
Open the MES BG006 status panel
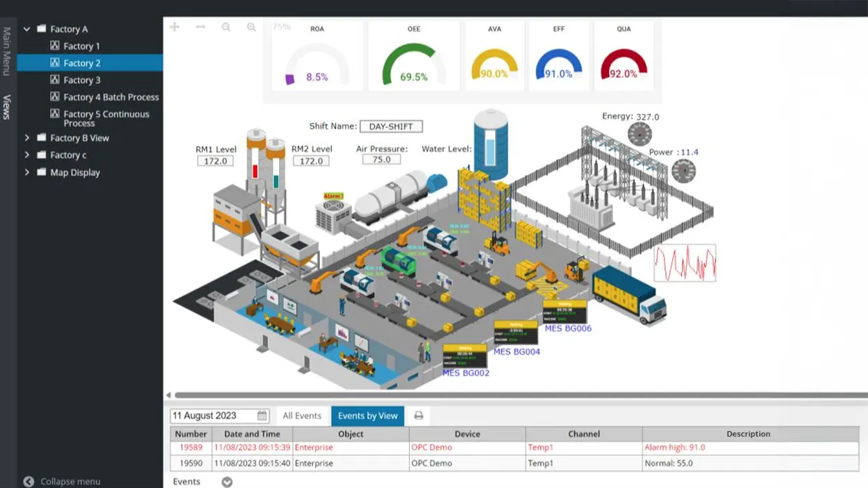(565, 312)
